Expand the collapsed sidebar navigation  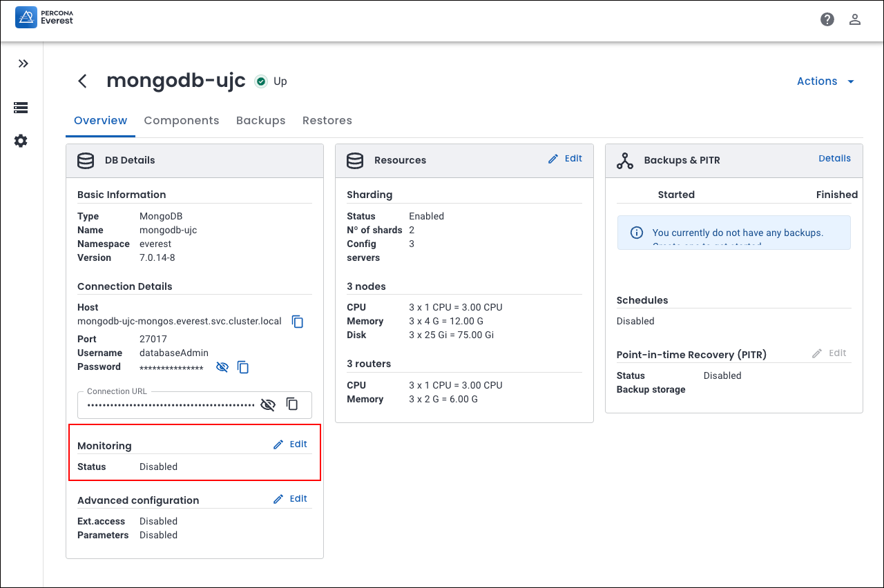tap(23, 63)
